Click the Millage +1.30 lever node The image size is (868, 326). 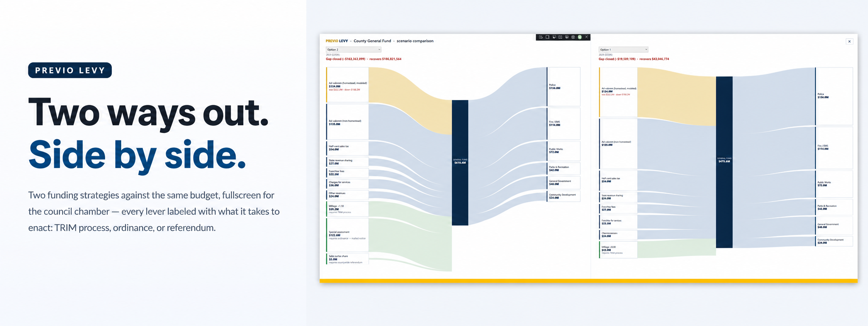[x=347, y=209]
